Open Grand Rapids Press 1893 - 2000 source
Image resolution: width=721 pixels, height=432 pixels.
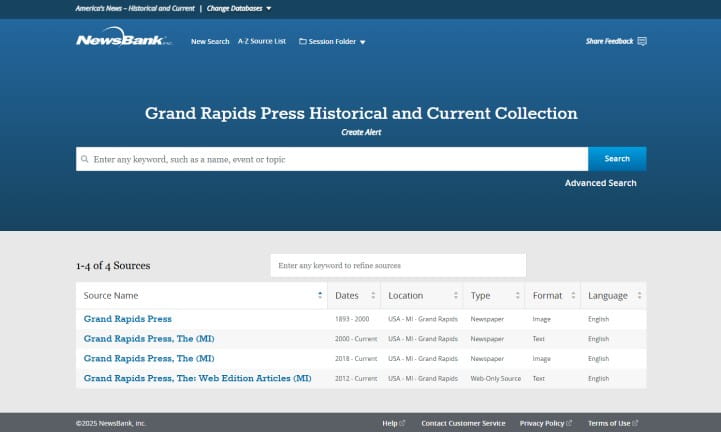coord(127,319)
